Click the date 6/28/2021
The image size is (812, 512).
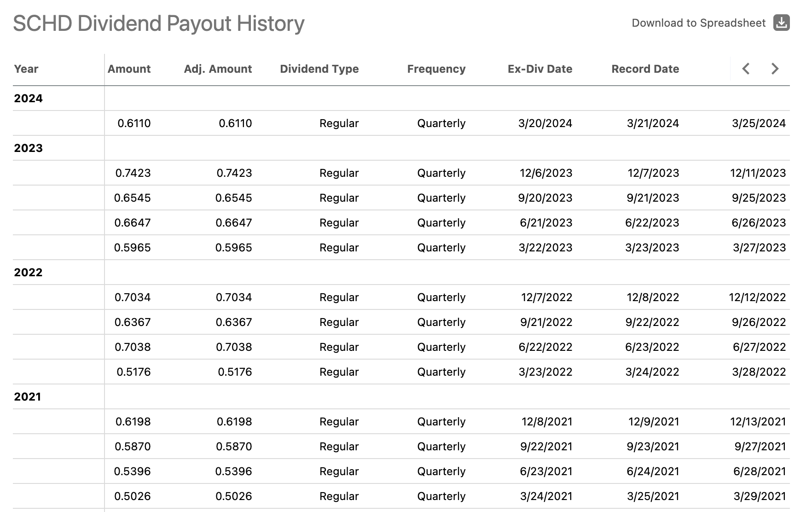pos(760,471)
